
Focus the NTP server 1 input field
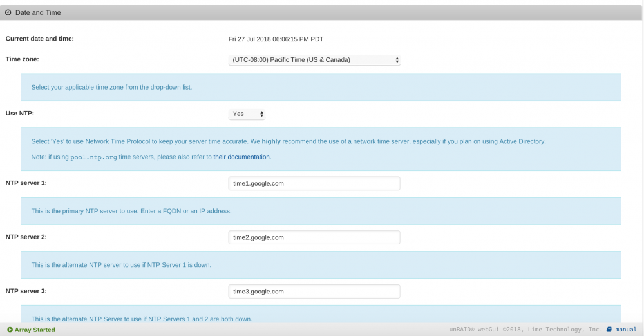[x=314, y=183]
